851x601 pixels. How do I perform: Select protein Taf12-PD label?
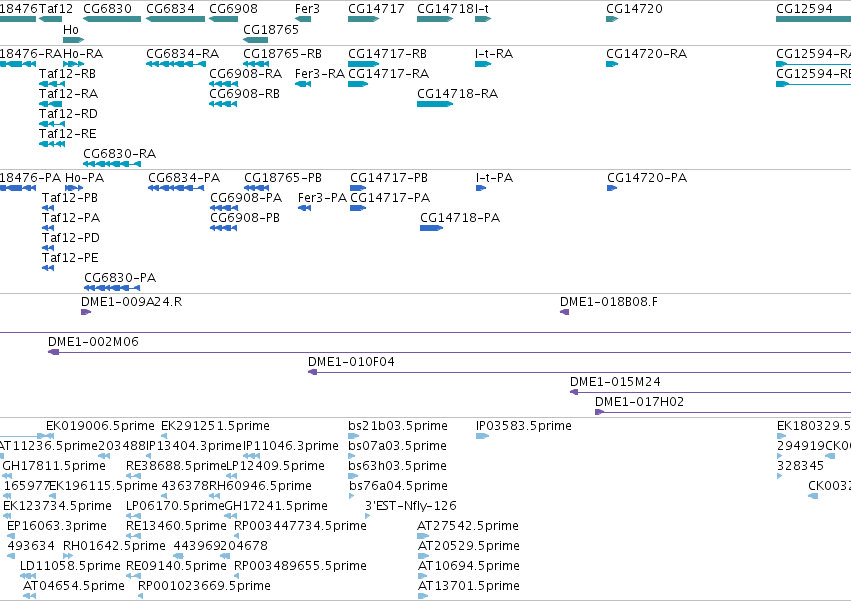click(x=71, y=238)
